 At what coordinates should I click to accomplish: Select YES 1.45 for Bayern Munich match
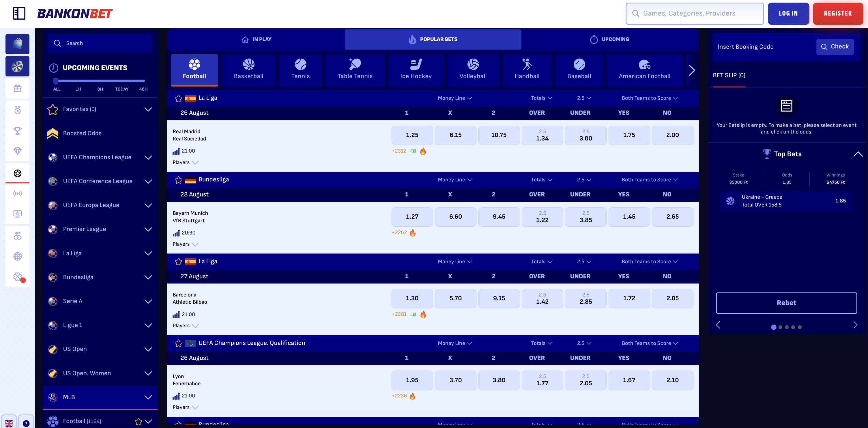coord(629,217)
